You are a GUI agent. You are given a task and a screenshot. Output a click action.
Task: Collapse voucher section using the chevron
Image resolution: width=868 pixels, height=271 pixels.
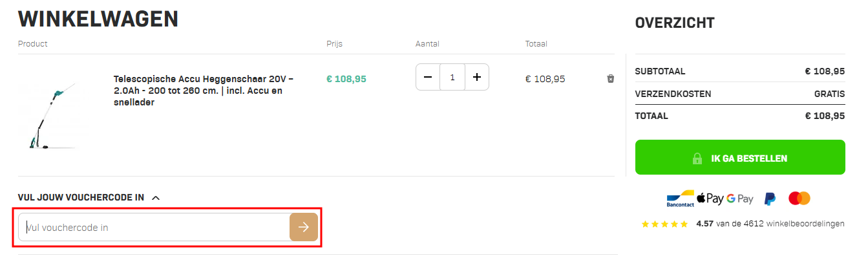(x=156, y=198)
